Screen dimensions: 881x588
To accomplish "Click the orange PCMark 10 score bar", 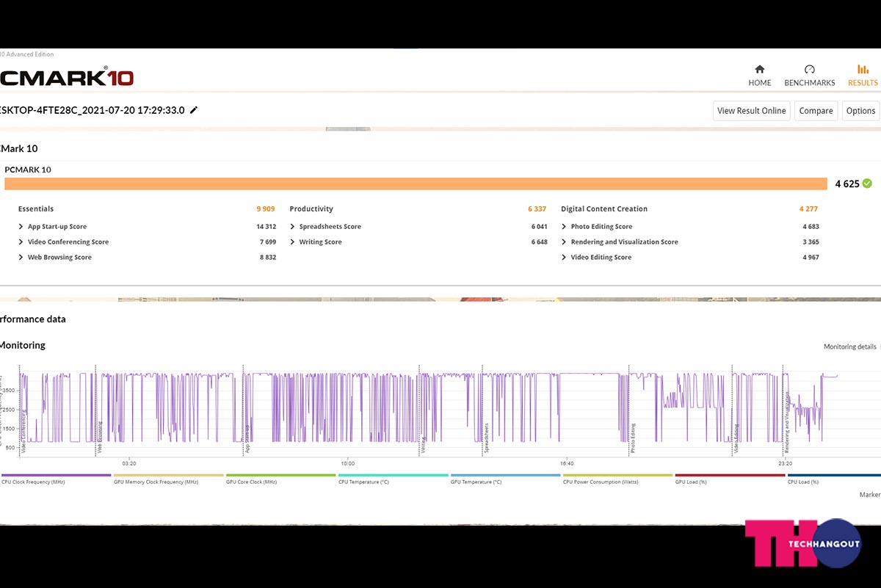I will tap(416, 184).
